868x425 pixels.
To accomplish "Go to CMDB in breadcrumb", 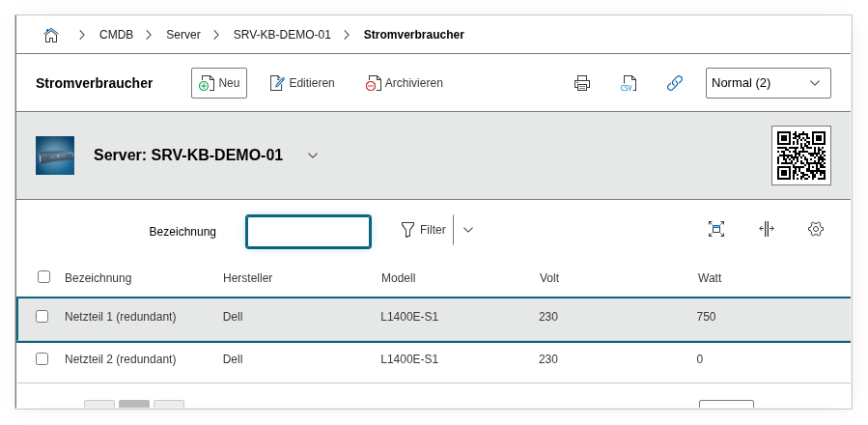I will pos(116,35).
